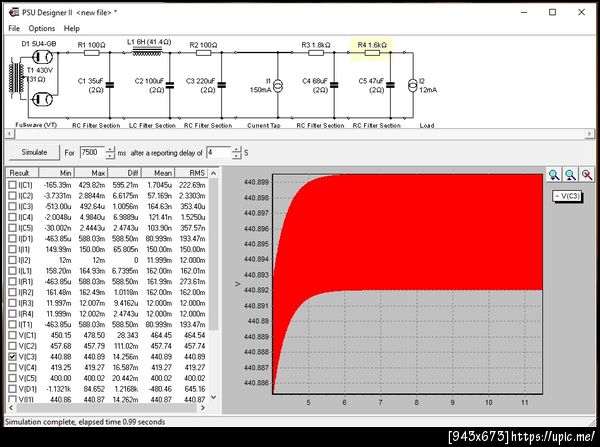Sort results by the Diff column header
Image resolution: width=600 pixels, height=447 pixels.
(125, 173)
